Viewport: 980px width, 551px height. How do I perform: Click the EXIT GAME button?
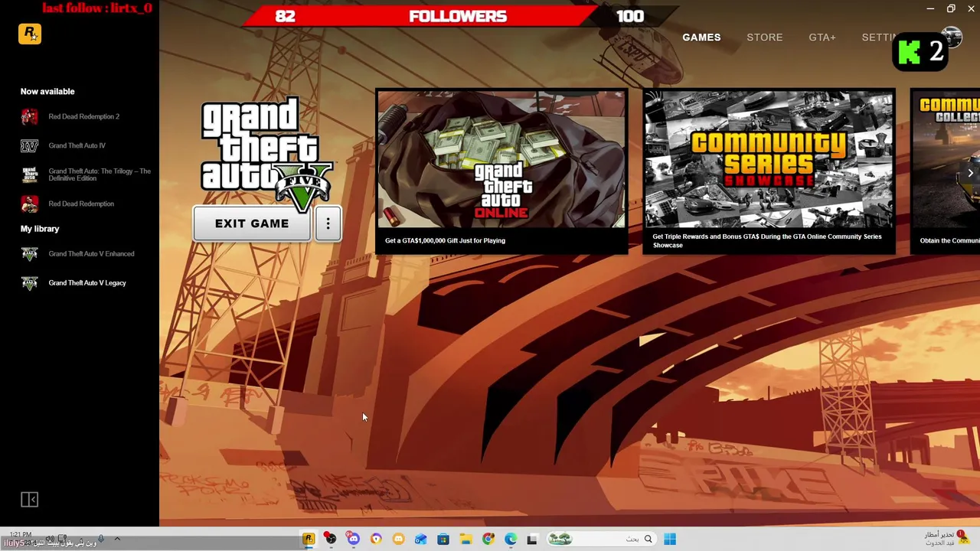pyautogui.click(x=252, y=223)
